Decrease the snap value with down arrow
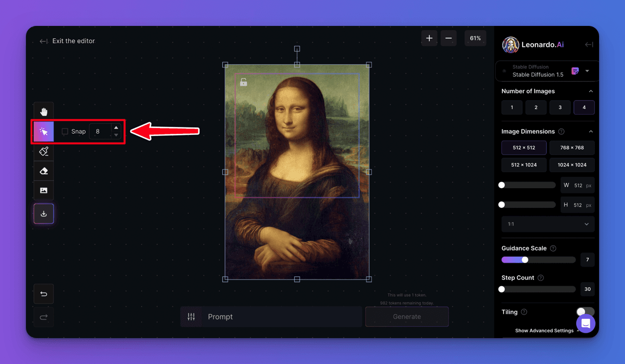This screenshot has width=625, height=364. click(x=116, y=135)
